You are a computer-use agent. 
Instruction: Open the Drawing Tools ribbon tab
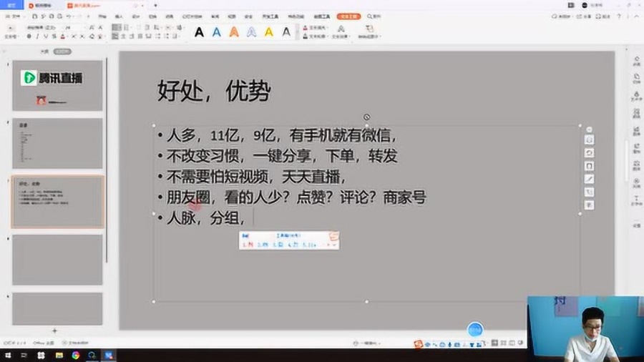322,16
